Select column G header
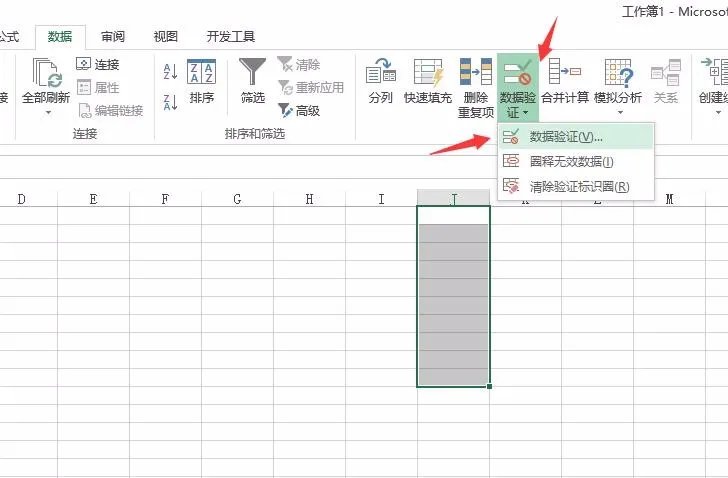 pyautogui.click(x=237, y=199)
